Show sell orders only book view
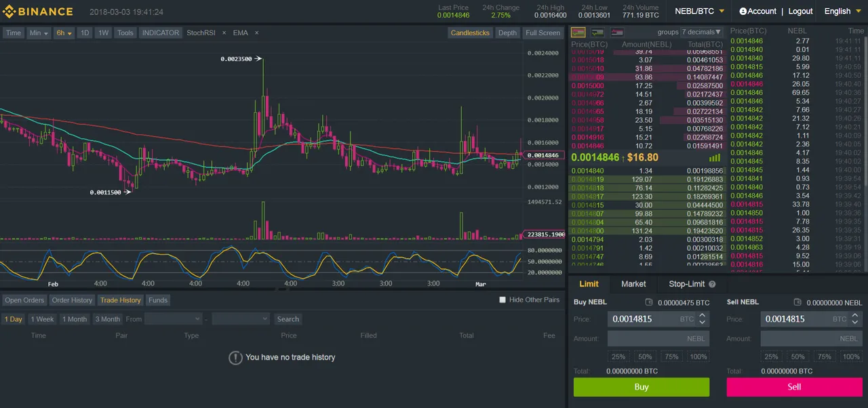The image size is (868, 408). pyautogui.click(x=616, y=32)
